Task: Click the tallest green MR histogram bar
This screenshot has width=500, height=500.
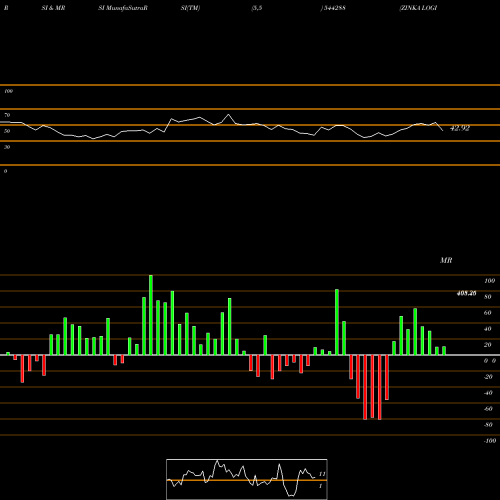Action: [151, 315]
